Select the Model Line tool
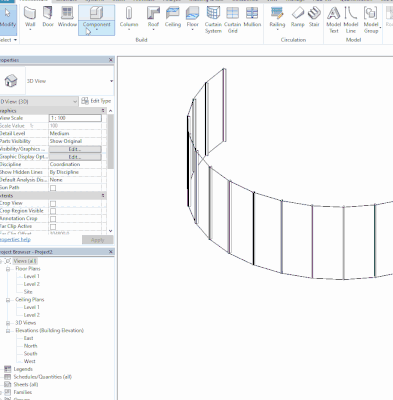 coord(351,19)
